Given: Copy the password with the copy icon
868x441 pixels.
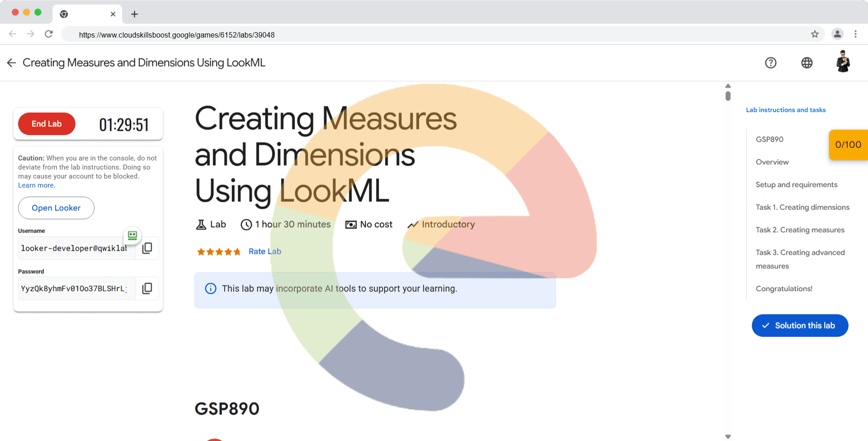Looking at the screenshot, I should tap(147, 289).
